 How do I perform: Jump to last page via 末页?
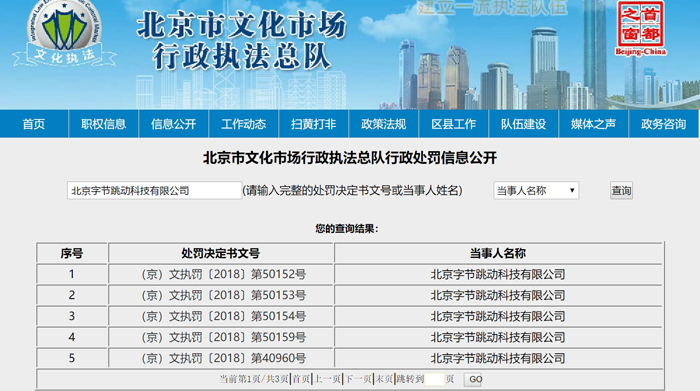384,379
